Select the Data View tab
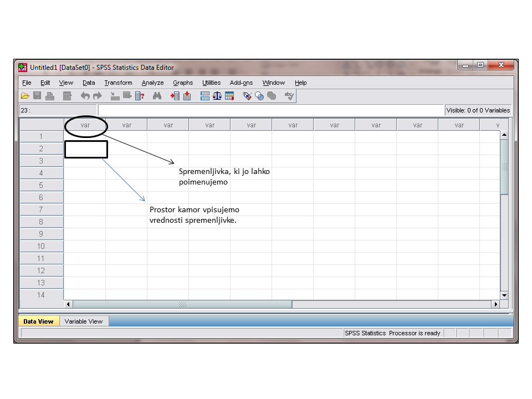The height and width of the screenshot is (399, 532). 38,321
